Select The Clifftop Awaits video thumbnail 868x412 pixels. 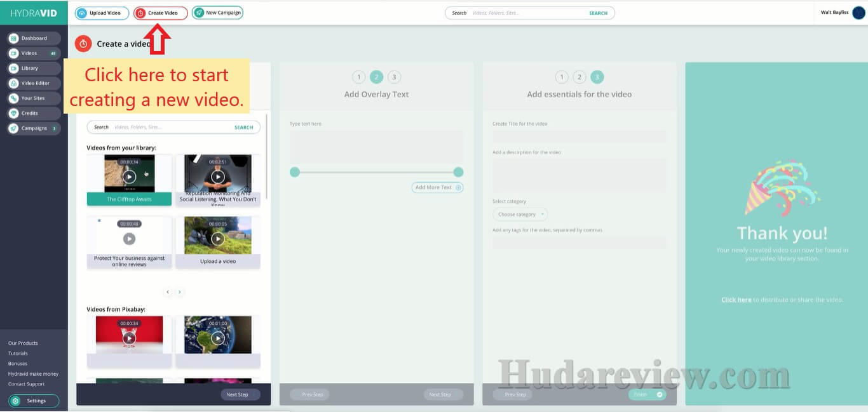click(x=129, y=180)
